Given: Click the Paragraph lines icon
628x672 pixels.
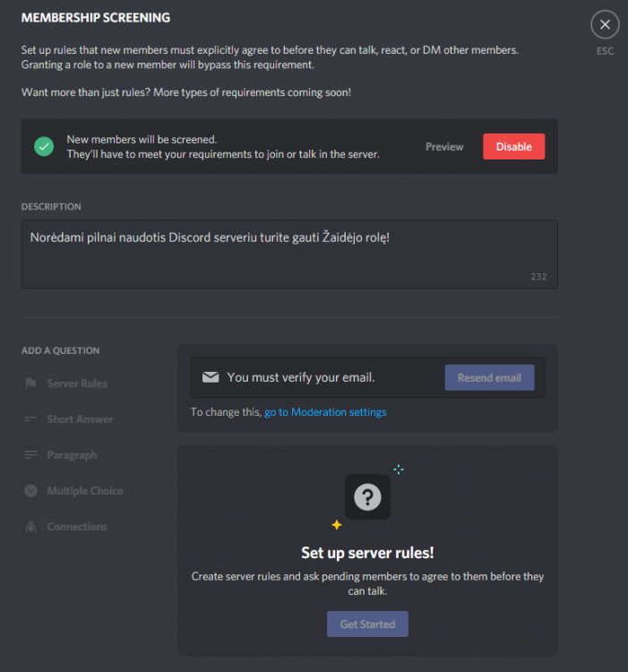Looking at the screenshot, I should (x=30, y=454).
